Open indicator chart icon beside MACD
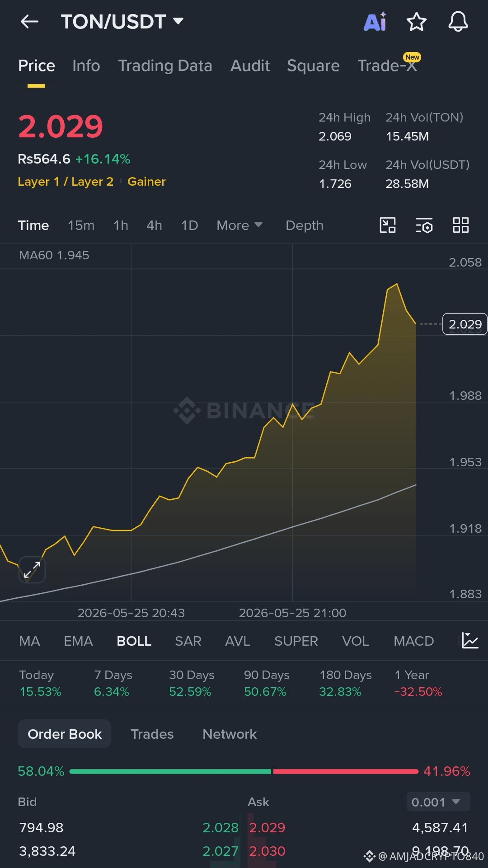Screen dimensions: 488x868 pyautogui.click(x=470, y=640)
